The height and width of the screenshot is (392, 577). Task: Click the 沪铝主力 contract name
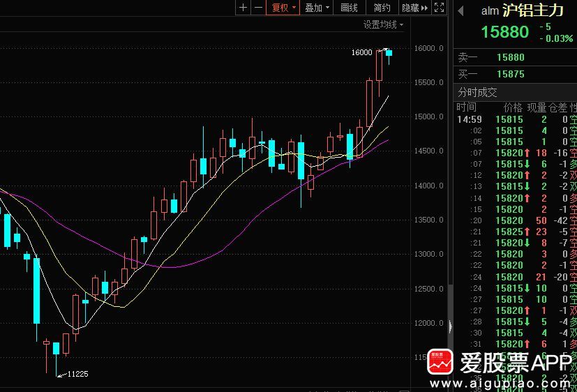click(x=532, y=10)
